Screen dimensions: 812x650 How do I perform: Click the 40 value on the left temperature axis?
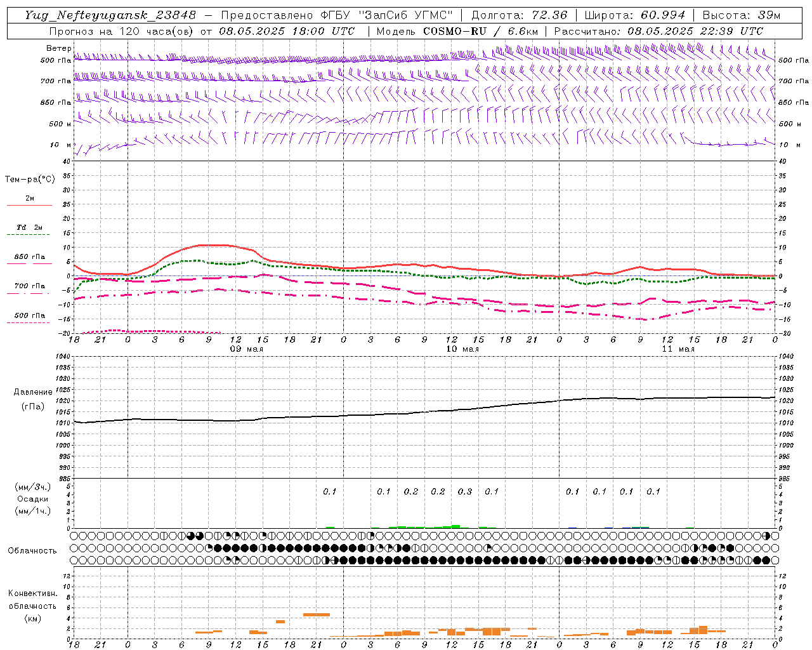(x=67, y=161)
